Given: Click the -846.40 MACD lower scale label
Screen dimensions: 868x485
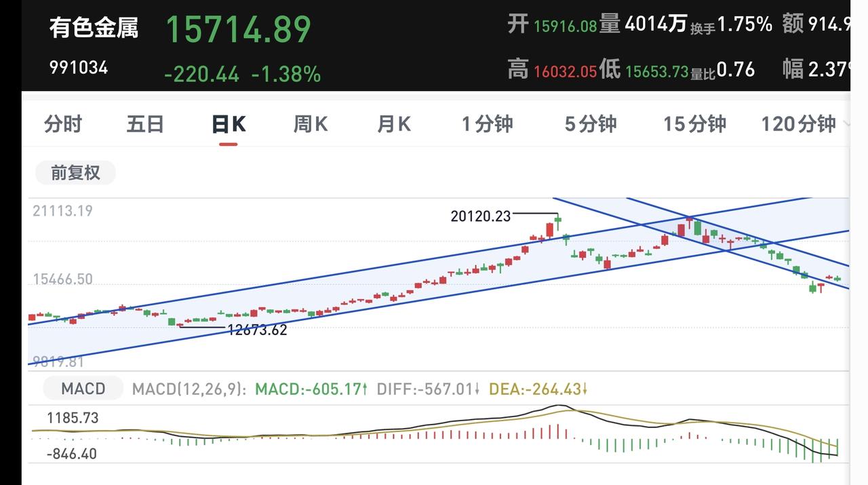Looking at the screenshot, I should [71, 454].
